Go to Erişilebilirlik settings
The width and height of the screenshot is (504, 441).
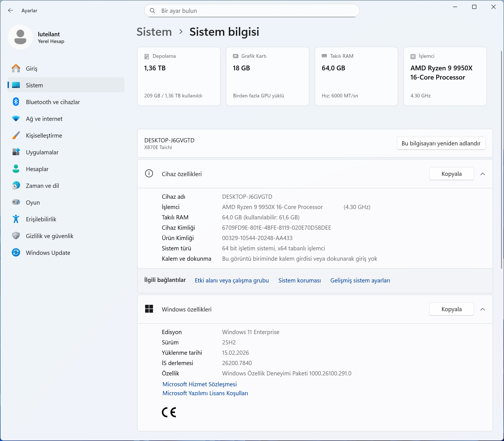click(66, 219)
